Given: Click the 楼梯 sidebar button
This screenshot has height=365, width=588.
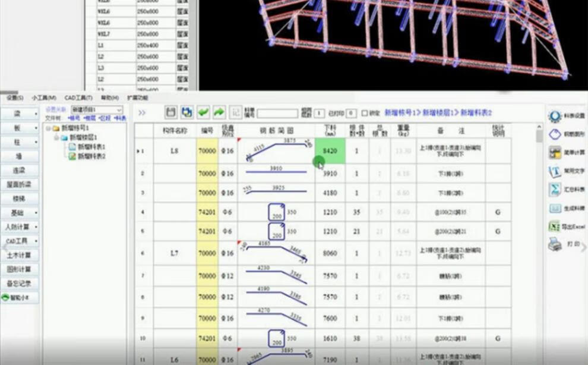Looking at the screenshot, I should 20,199.
